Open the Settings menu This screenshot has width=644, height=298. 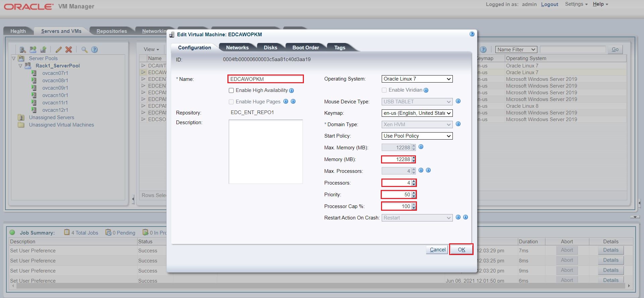[x=576, y=4]
